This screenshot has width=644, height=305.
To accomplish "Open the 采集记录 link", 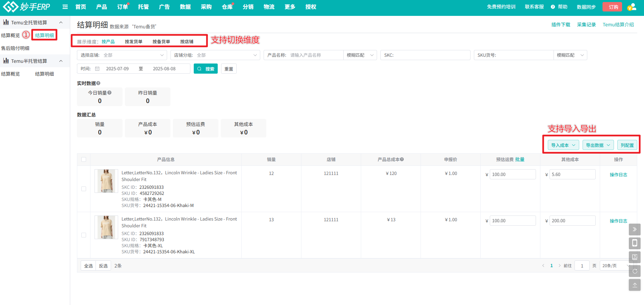I will click(x=586, y=25).
